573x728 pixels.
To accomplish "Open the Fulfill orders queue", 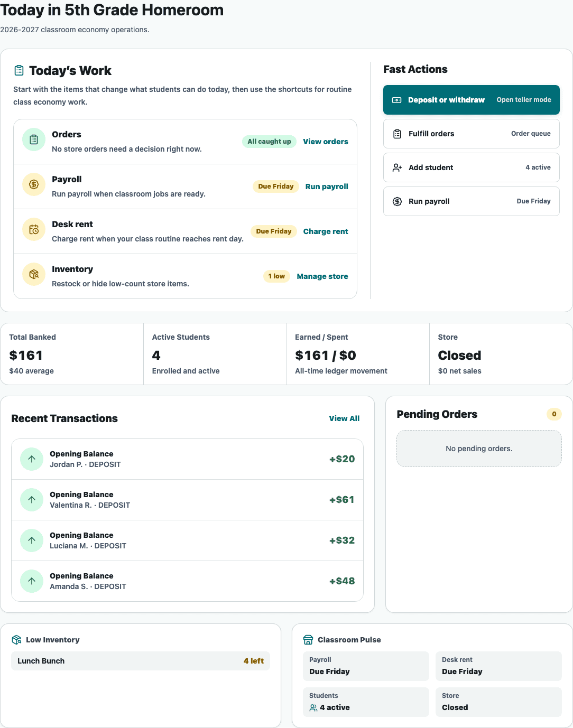I will pyautogui.click(x=472, y=134).
